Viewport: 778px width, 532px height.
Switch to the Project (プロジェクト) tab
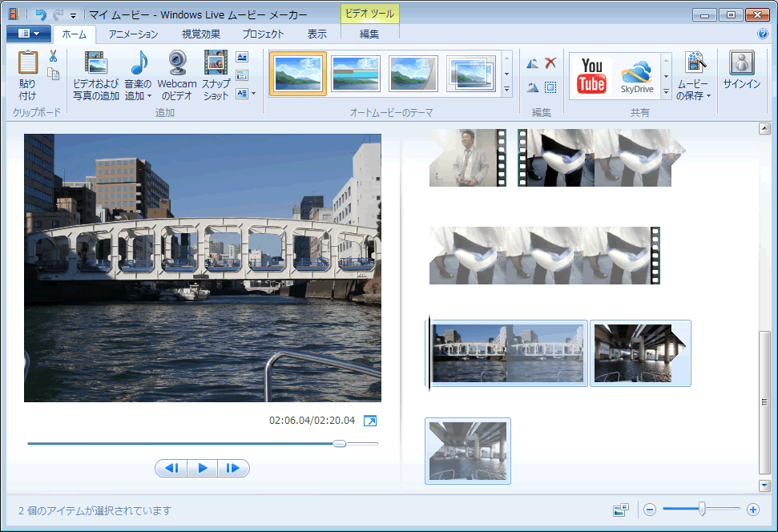(x=263, y=34)
